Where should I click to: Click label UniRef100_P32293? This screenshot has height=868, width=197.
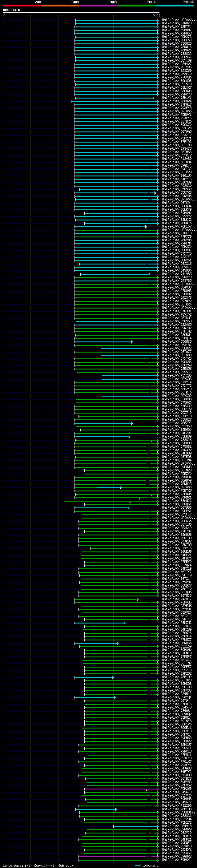[x=177, y=805]
